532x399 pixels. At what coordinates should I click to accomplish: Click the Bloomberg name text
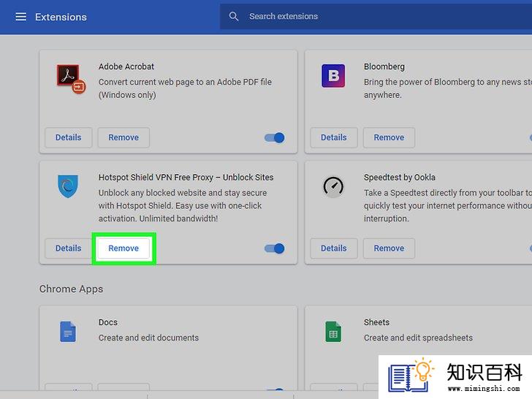384,66
